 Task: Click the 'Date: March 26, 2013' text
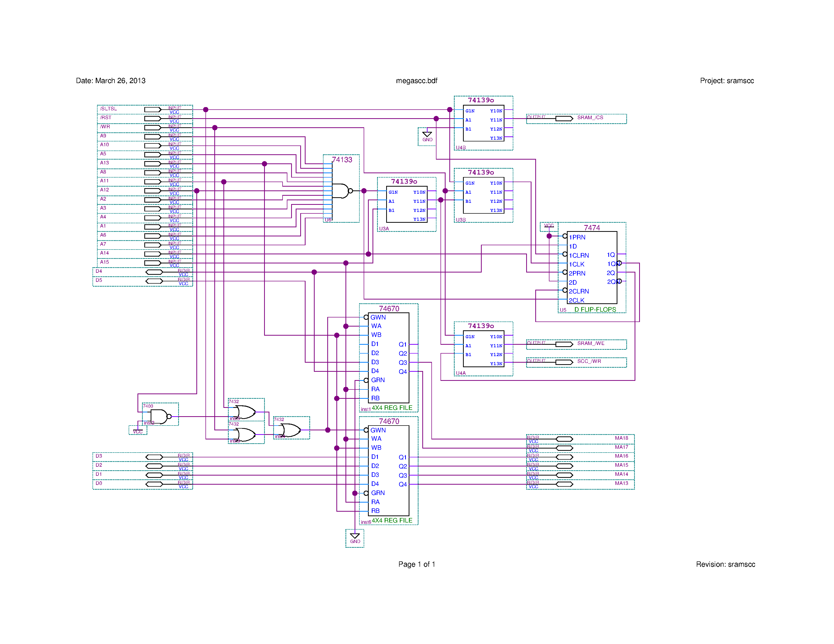[x=111, y=81]
